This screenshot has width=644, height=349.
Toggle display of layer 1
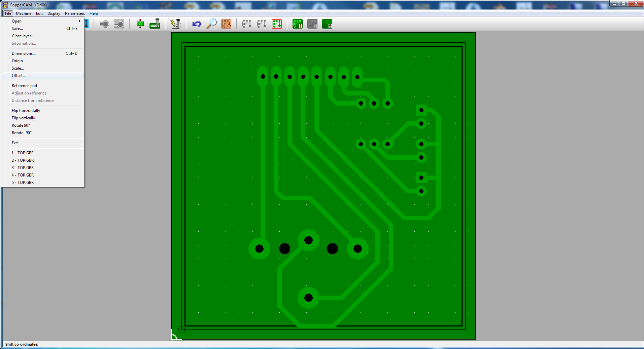[x=297, y=24]
